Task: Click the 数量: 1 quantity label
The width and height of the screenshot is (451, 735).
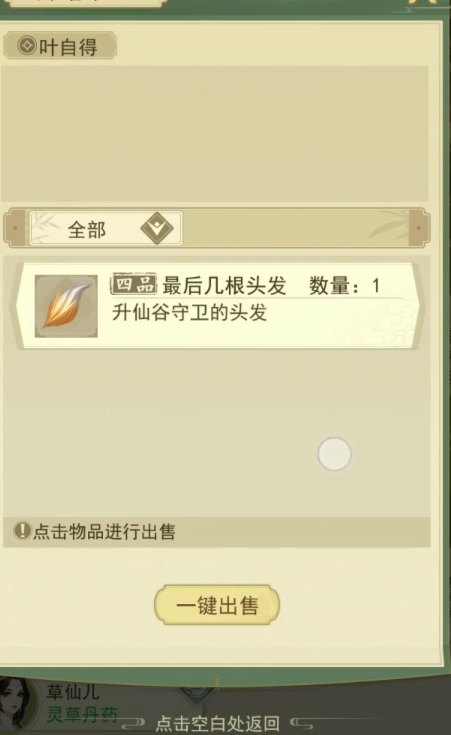Action: tap(345, 285)
